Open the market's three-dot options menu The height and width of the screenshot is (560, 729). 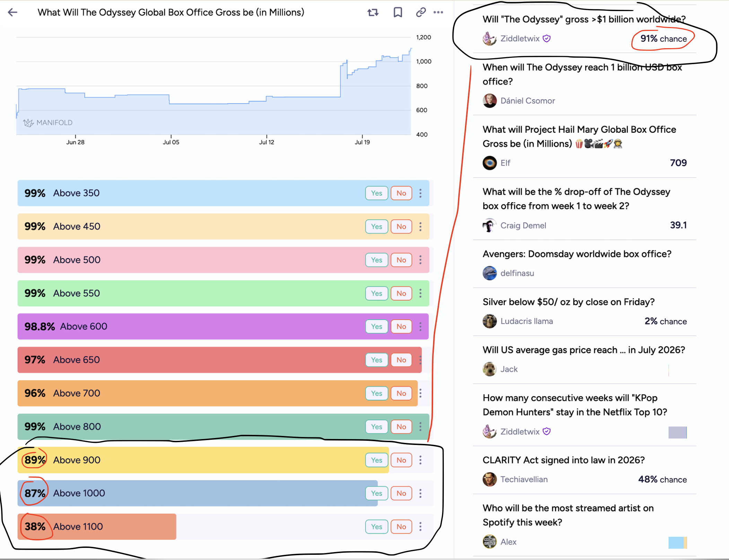438,12
